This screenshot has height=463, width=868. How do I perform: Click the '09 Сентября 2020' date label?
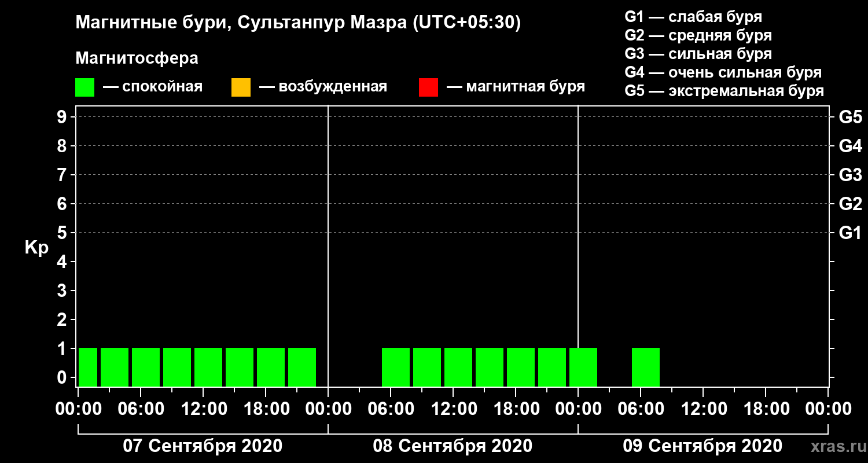tap(703, 446)
